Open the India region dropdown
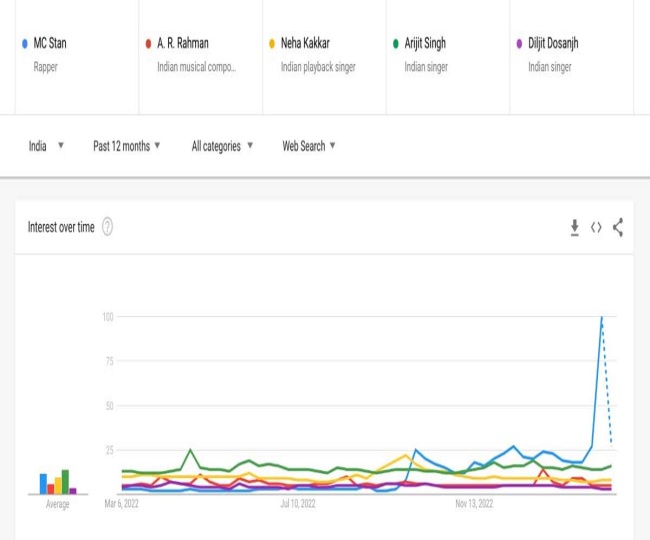Image resolution: width=650 pixels, height=540 pixels. 46,146
